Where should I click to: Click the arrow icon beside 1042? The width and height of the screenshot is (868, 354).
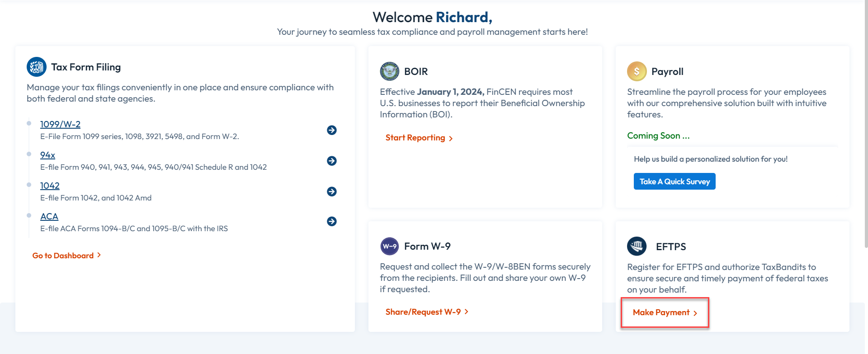coord(332,191)
